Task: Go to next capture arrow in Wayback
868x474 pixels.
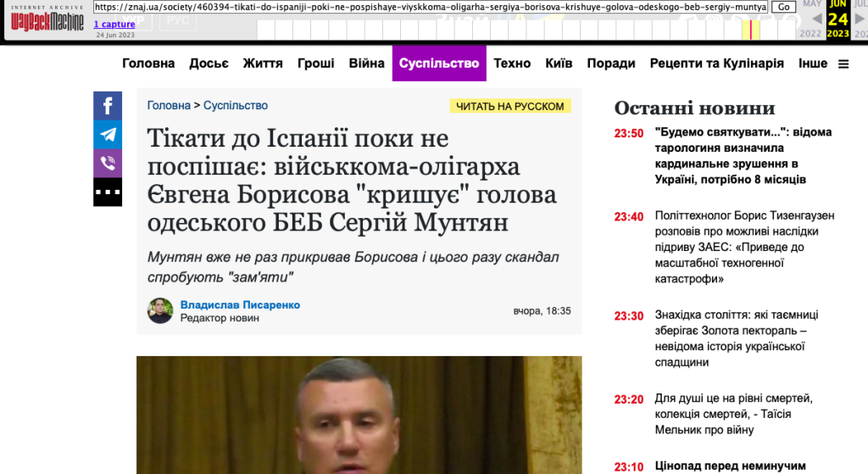Action: coord(860,20)
